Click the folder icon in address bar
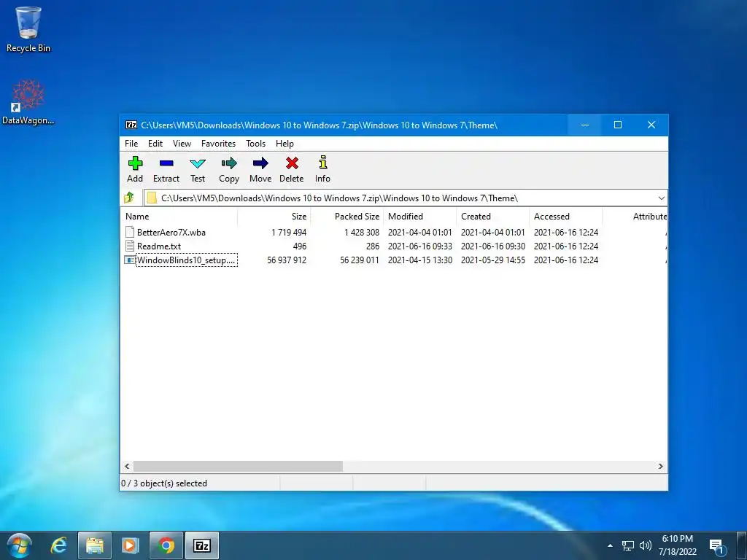The image size is (747, 560). [152, 198]
